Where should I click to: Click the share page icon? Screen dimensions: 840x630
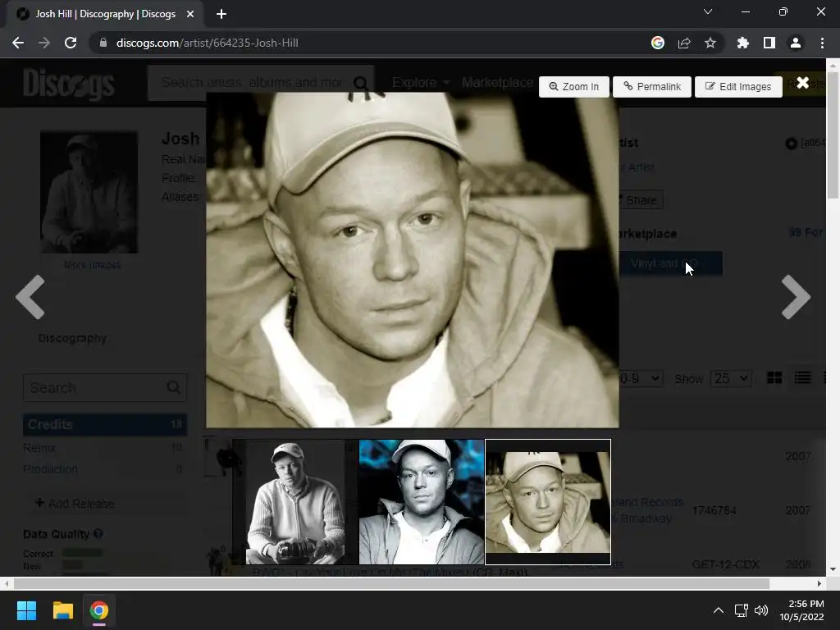(684, 43)
